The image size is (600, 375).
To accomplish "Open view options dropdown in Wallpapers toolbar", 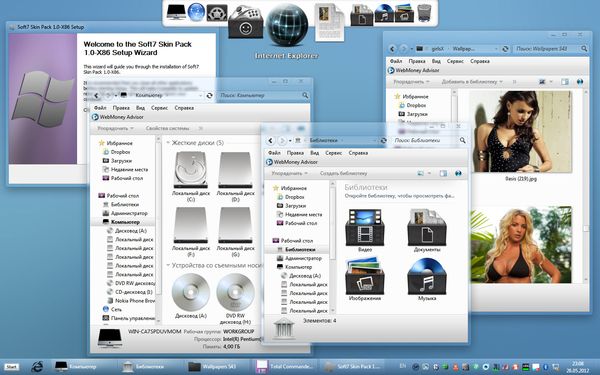I will point(551,82).
